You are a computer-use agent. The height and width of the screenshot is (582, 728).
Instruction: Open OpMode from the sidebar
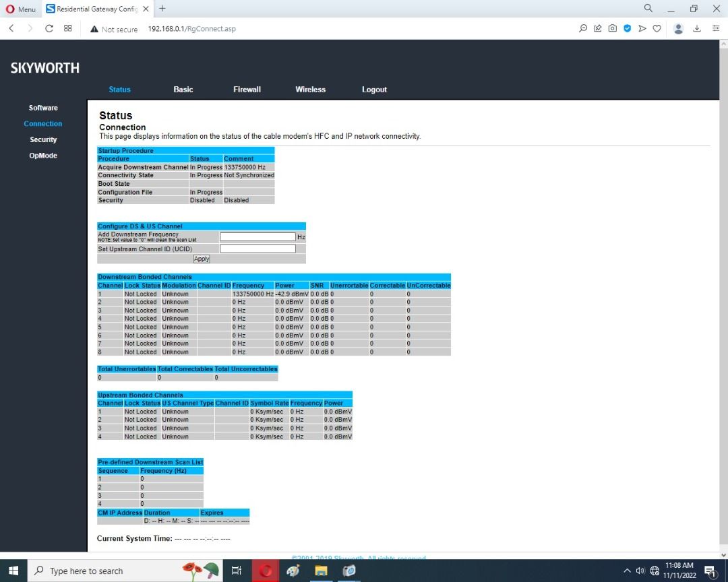[x=43, y=156]
